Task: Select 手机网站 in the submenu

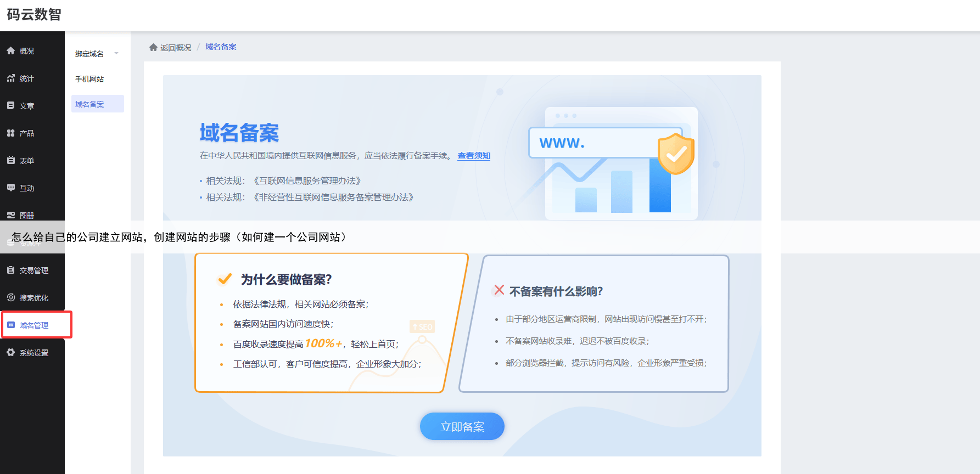Action: coord(89,79)
